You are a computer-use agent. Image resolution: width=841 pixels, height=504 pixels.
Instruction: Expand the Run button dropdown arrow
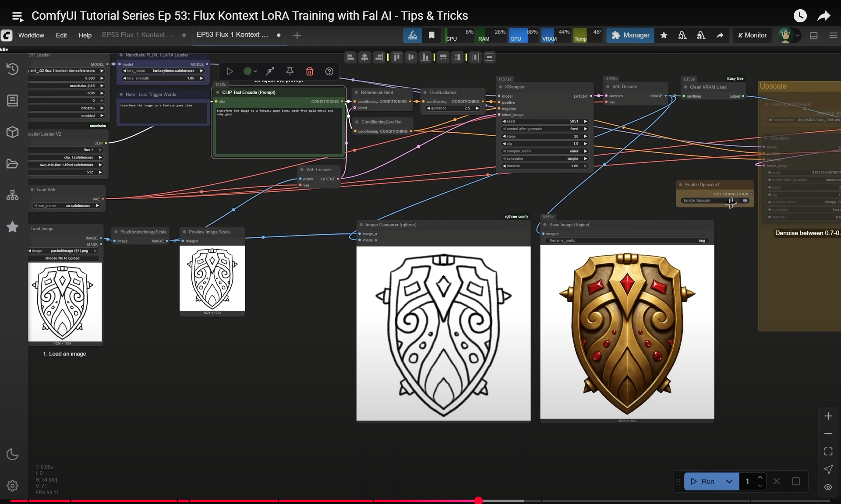click(x=729, y=481)
